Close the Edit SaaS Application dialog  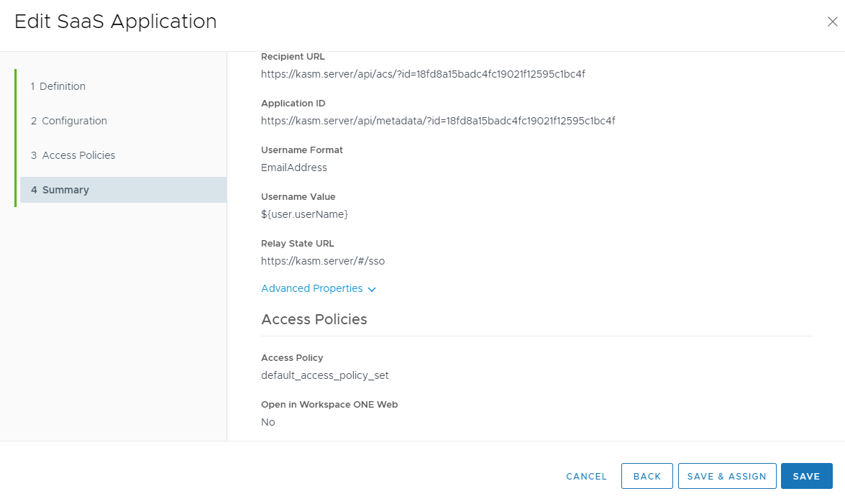832,22
